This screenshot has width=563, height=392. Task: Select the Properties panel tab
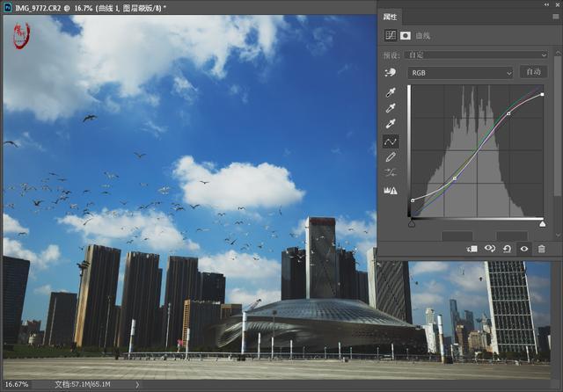(x=391, y=17)
